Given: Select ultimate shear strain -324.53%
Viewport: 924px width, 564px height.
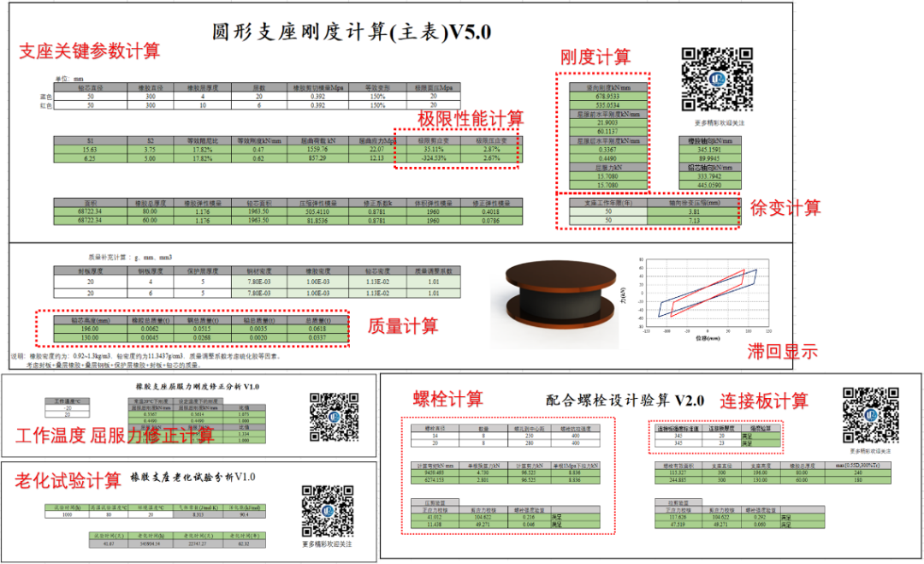Looking at the screenshot, I should tap(433, 158).
